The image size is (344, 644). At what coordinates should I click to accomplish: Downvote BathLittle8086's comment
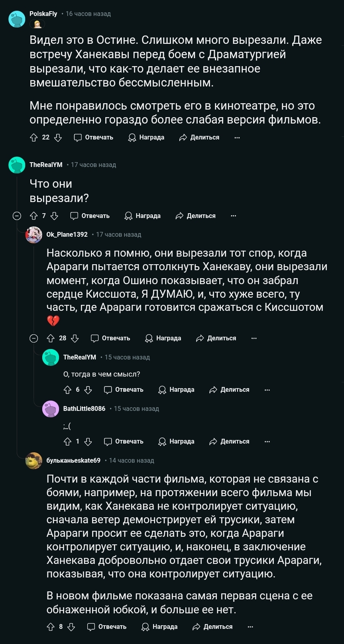(88, 442)
